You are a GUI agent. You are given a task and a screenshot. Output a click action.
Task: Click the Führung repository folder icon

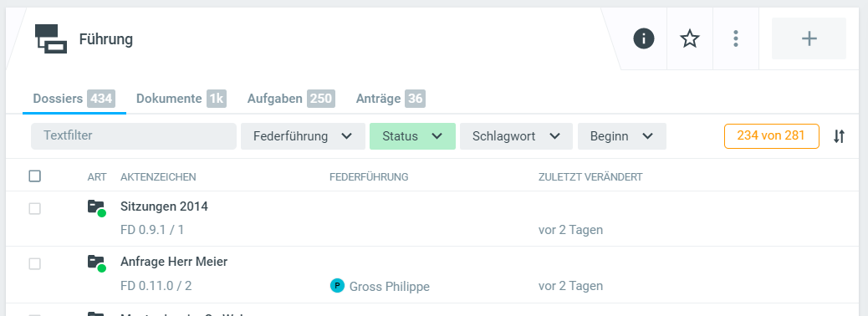pyautogui.click(x=51, y=39)
